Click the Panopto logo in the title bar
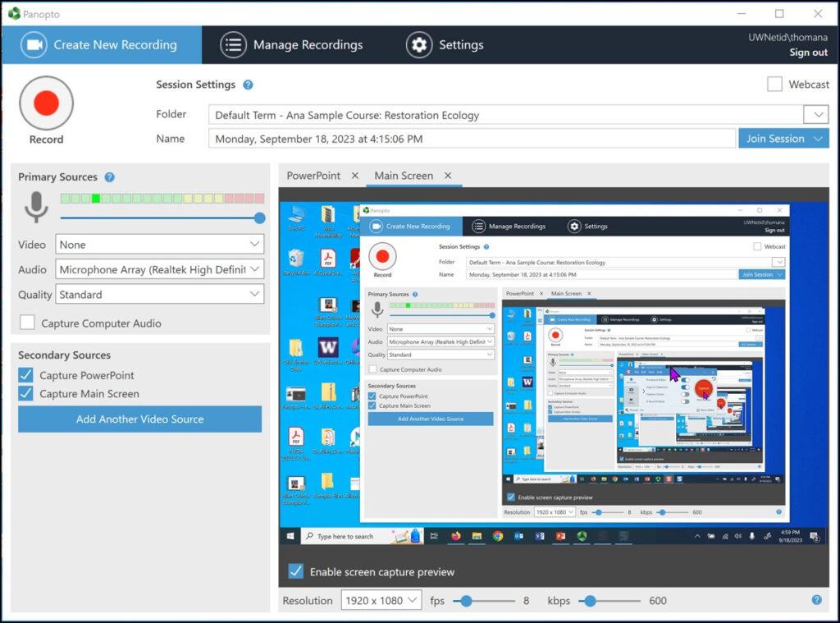 [14, 13]
